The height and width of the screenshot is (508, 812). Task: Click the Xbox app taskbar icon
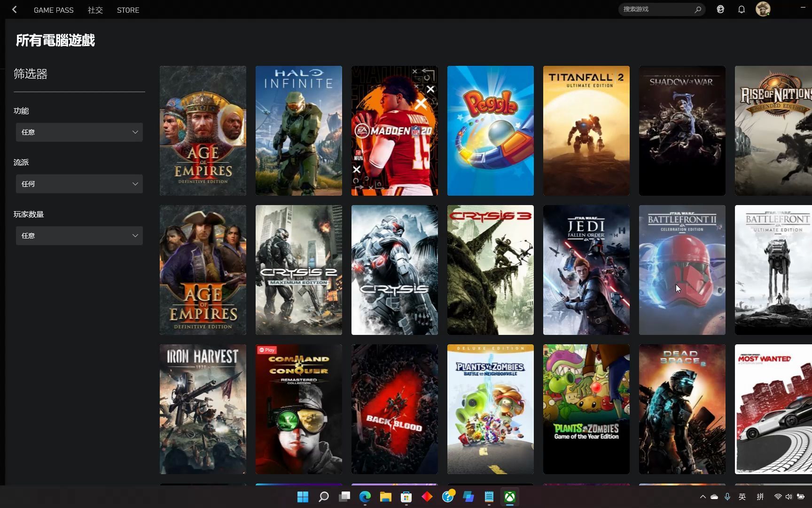[510, 497]
